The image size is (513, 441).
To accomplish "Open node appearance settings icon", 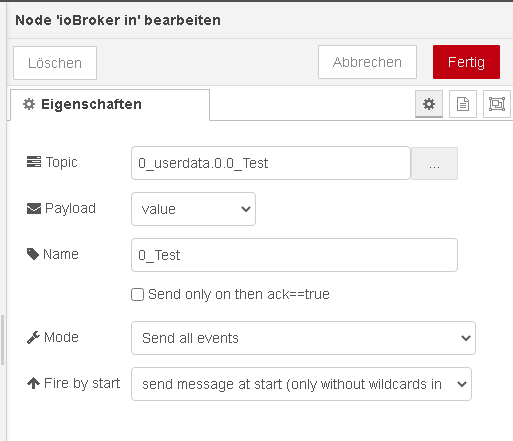I will pos(497,104).
